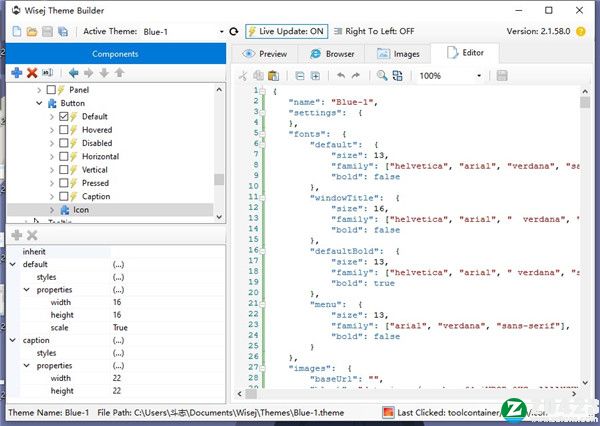Check the Horizontal state checkbox

64,157
